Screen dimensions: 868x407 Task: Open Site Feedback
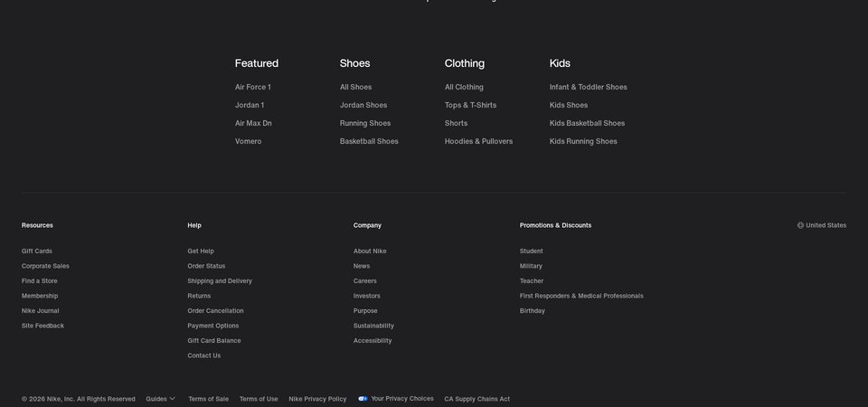pos(42,327)
